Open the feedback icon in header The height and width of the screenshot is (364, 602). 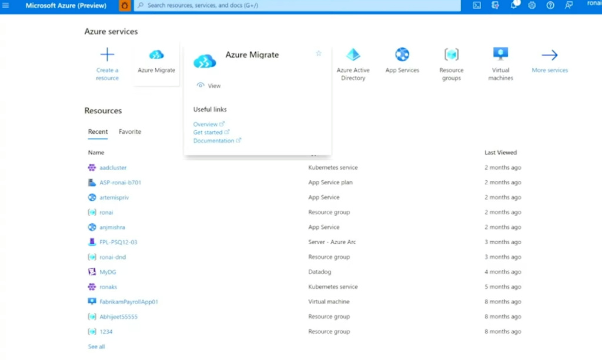pyautogui.click(x=568, y=5)
